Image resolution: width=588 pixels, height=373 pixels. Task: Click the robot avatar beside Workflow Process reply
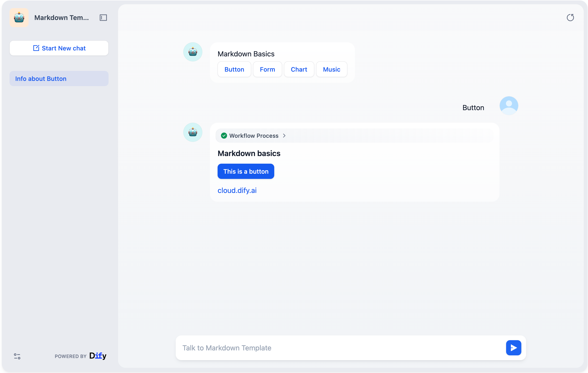(193, 132)
